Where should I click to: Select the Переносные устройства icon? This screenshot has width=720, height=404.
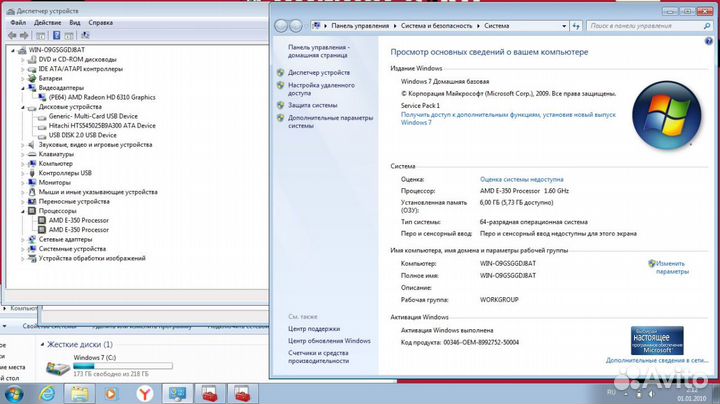click(x=32, y=202)
